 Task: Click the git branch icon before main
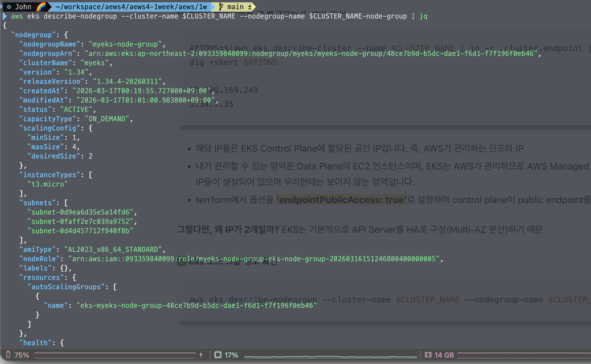221,7
